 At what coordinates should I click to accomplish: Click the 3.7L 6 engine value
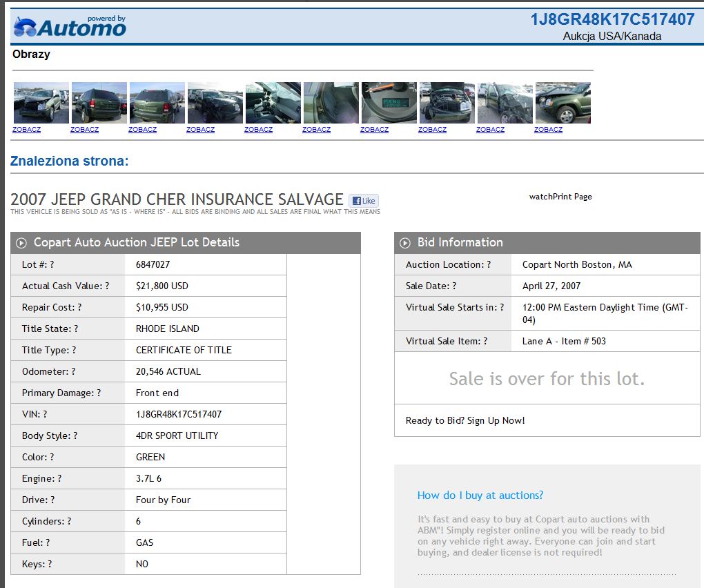[148, 478]
